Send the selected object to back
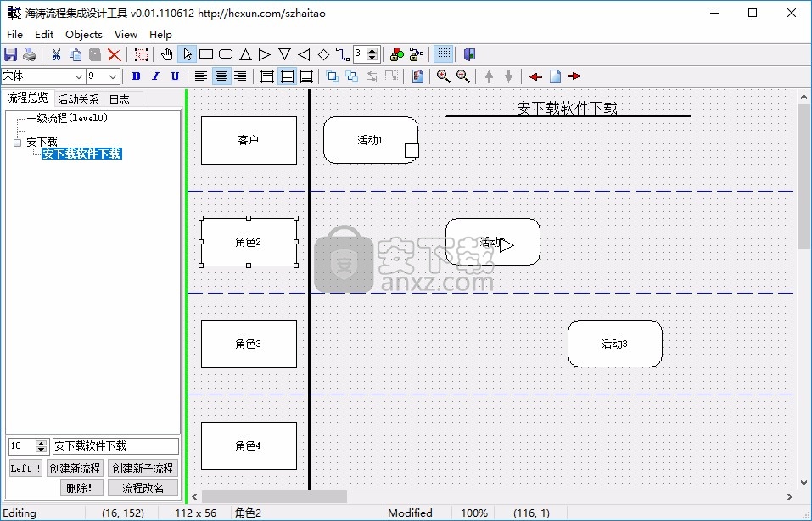The width and height of the screenshot is (812, 521). (352, 76)
